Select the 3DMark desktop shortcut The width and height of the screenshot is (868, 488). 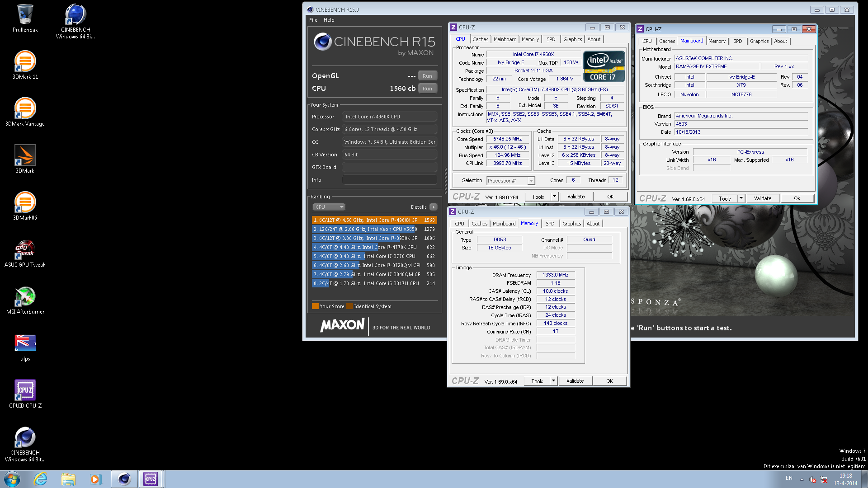[25, 159]
